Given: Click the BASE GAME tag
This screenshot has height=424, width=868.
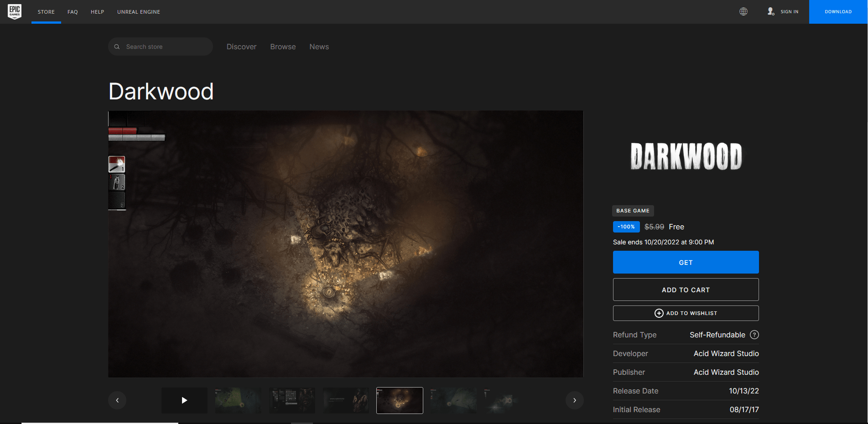Looking at the screenshot, I should click(x=633, y=211).
